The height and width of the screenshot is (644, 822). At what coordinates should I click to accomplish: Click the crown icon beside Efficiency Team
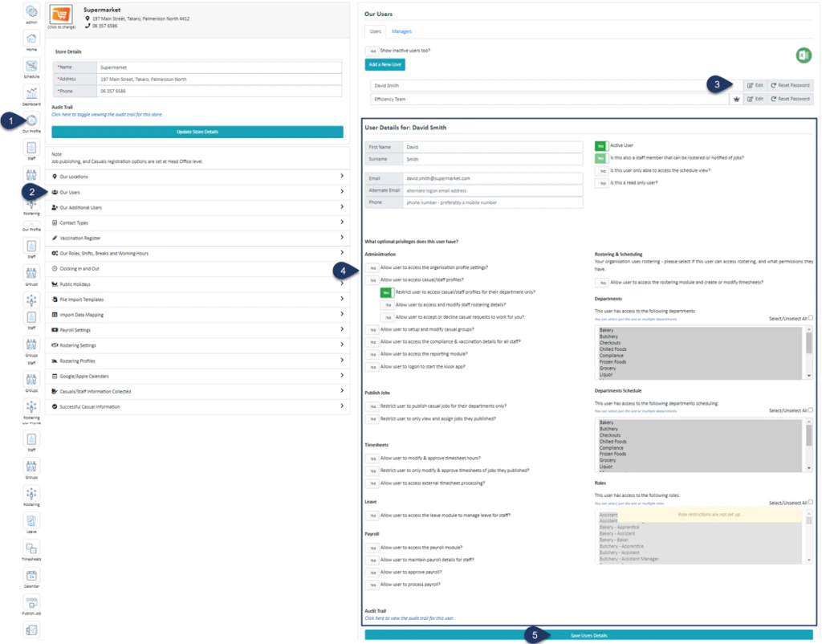click(x=737, y=99)
